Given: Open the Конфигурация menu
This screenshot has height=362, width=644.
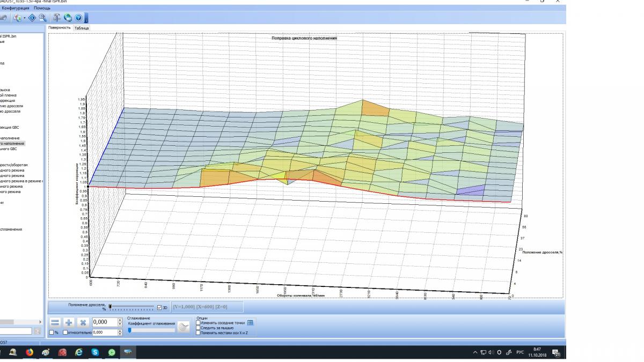Looking at the screenshot, I should (16, 9).
